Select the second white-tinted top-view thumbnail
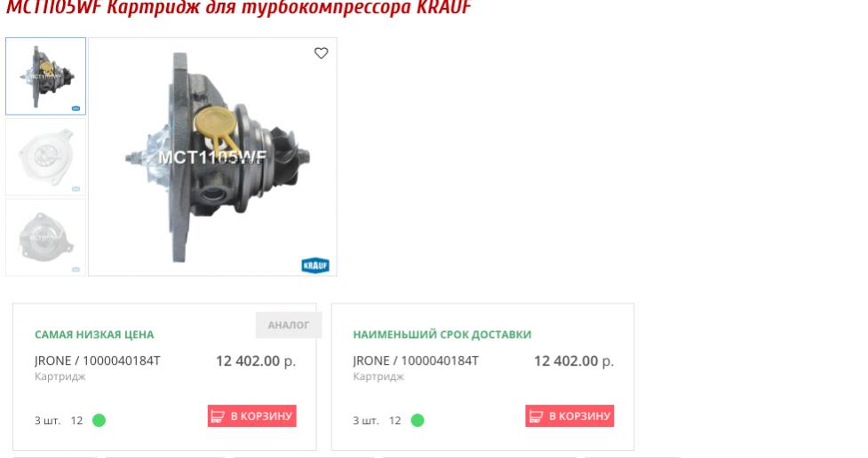 pyautogui.click(x=46, y=157)
